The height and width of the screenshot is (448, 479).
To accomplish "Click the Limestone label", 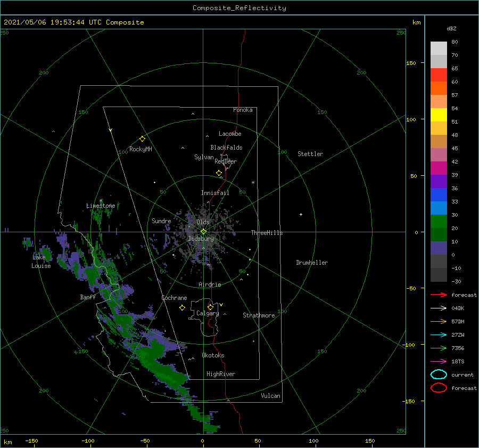I will coord(101,206).
